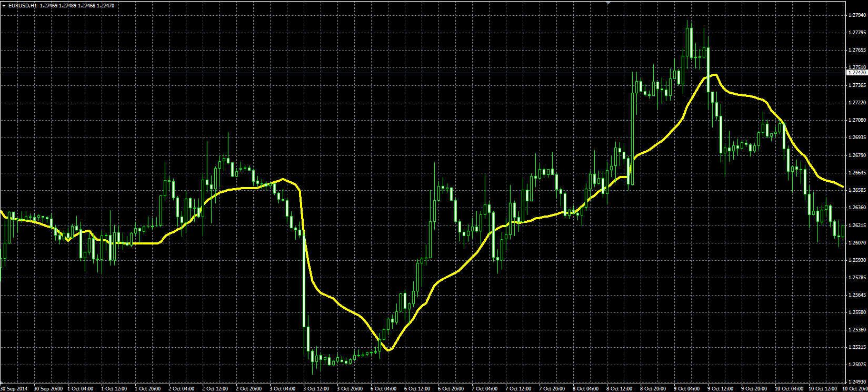This screenshot has height=392, width=868.
Task: Click the 1.27940 price scale label
Action: point(857,15)
